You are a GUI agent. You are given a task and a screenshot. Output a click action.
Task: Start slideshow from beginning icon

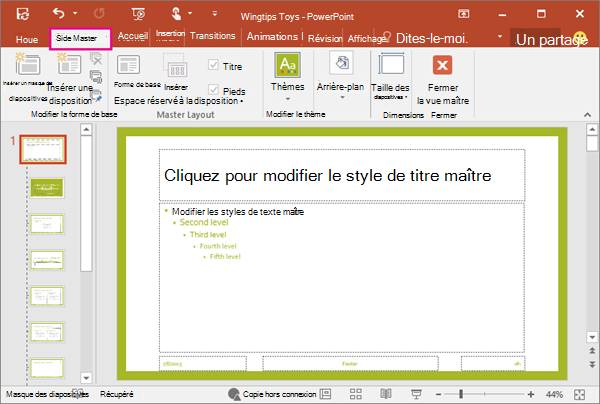tap(138, 14)
